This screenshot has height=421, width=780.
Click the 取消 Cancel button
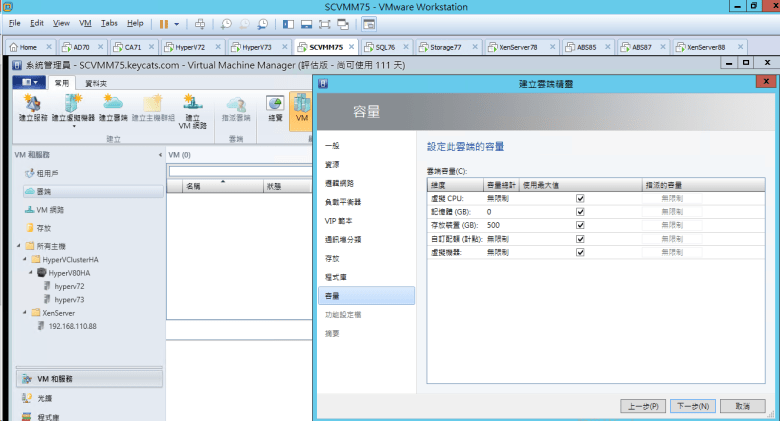[742, 406]
